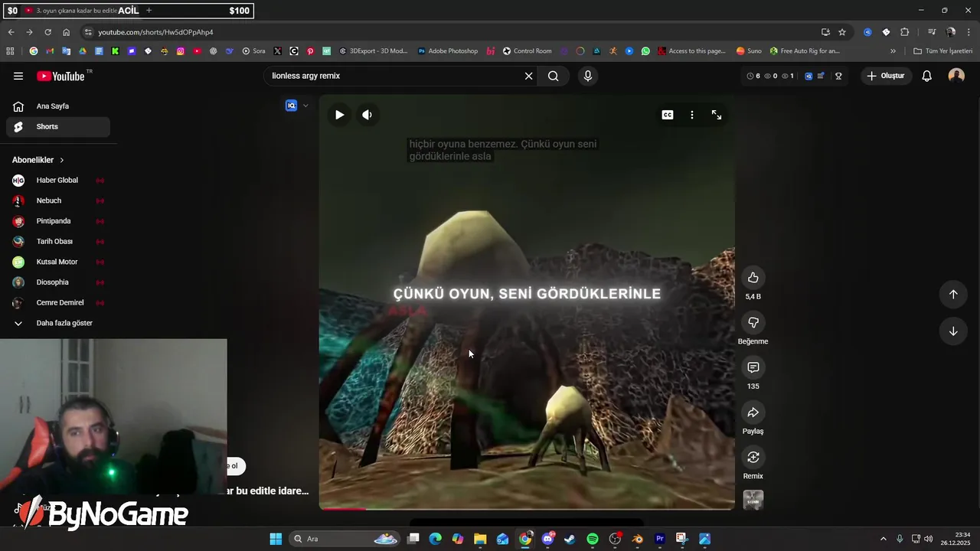The width and height of the screenshot is (980, 551).
Task: Open 3DExport bookmark
Action: point(373,51)
